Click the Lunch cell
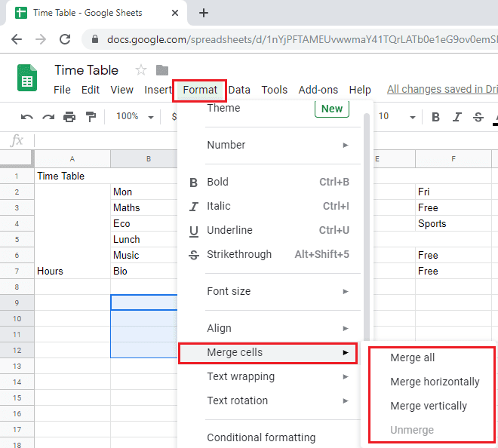 coord(144,239)
